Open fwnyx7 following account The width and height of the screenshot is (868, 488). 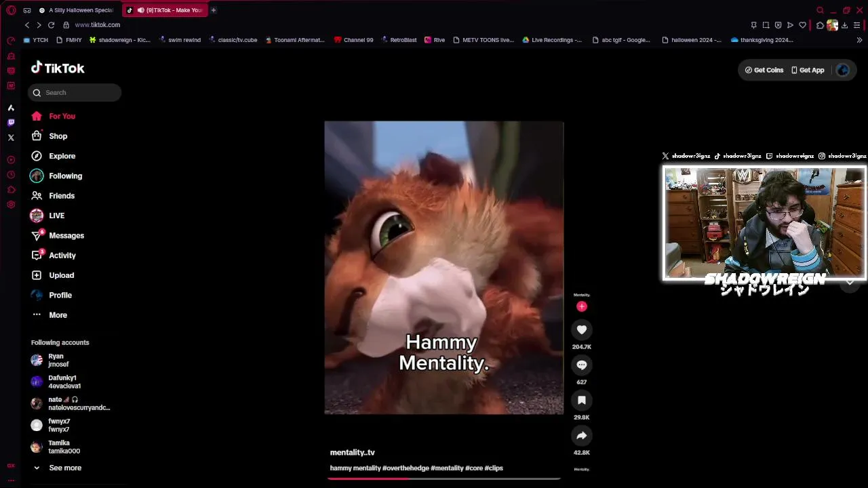coord(50,425)
